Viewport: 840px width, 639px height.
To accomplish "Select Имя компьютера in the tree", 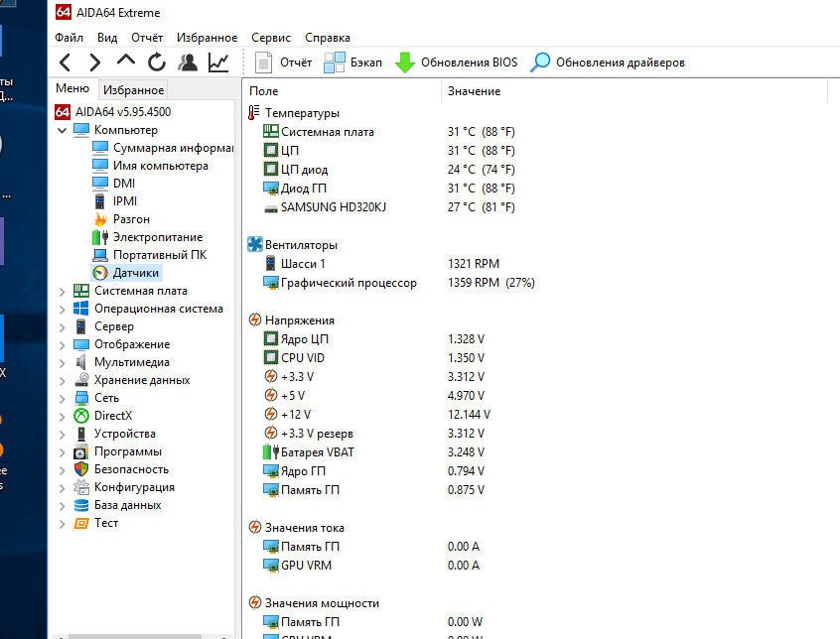I will point(150,166).
